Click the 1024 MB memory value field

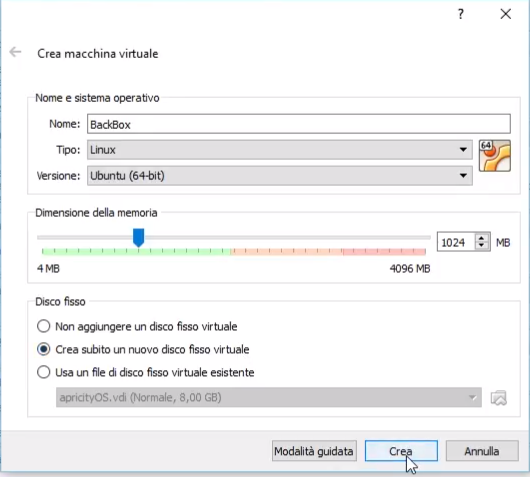tap(456, 242)
